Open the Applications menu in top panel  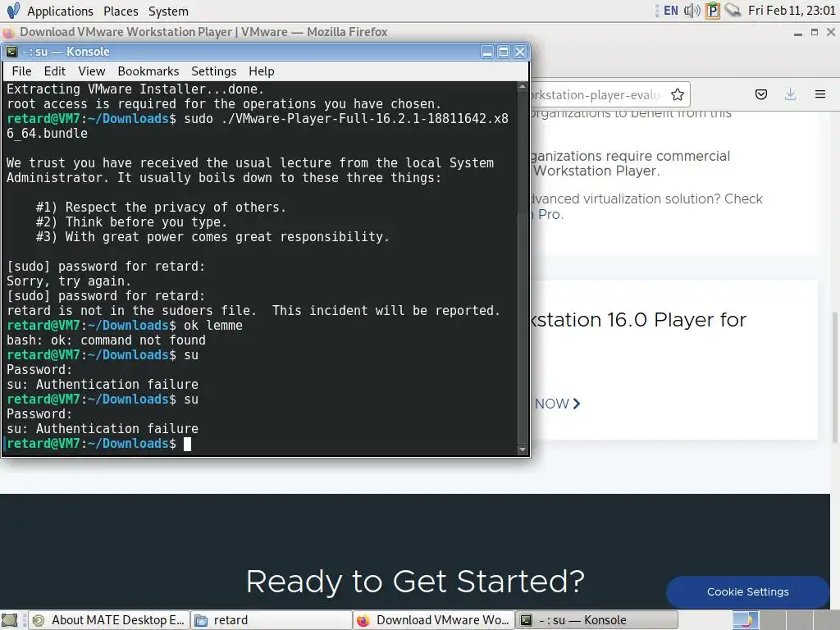pos(60,11)
